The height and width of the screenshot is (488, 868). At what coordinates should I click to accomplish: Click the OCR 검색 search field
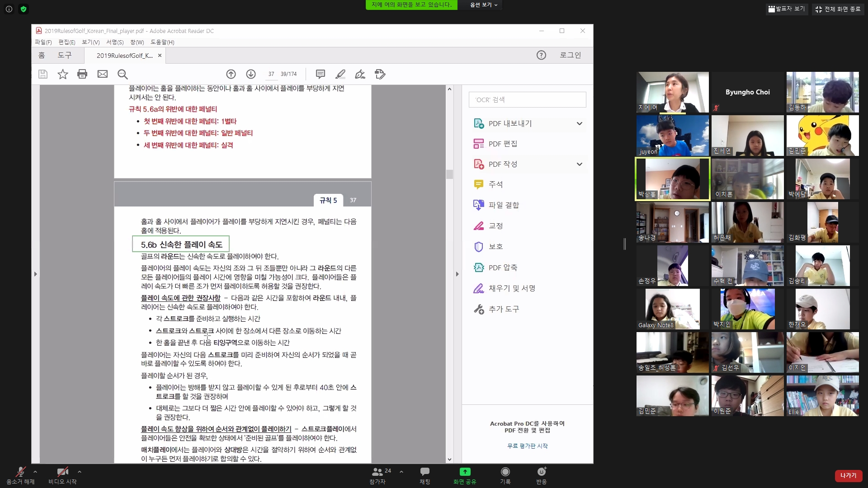(x=527, y=99)
